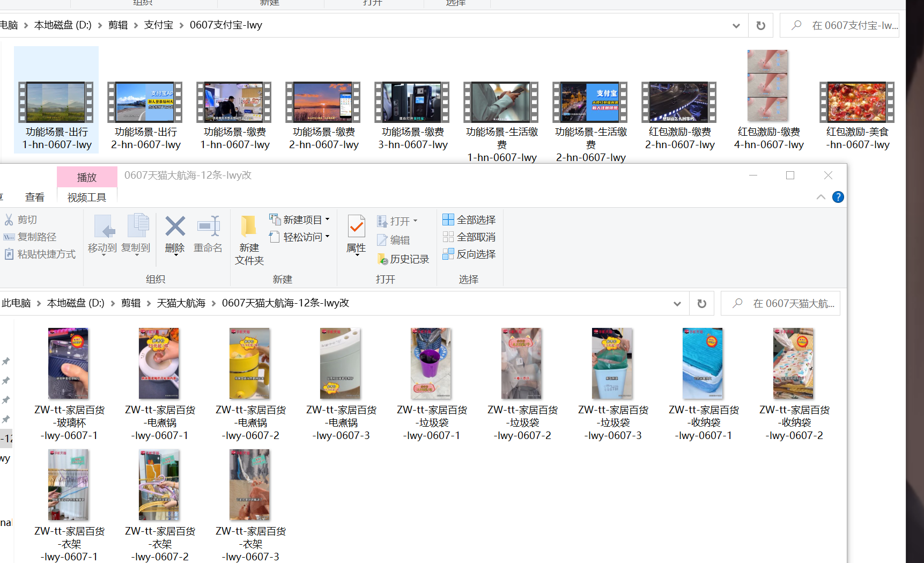Go to 剪辑 in lower window breadcrumb
Image resolution: width=924 pixels, height=563 pixels.
coord(131,303)
